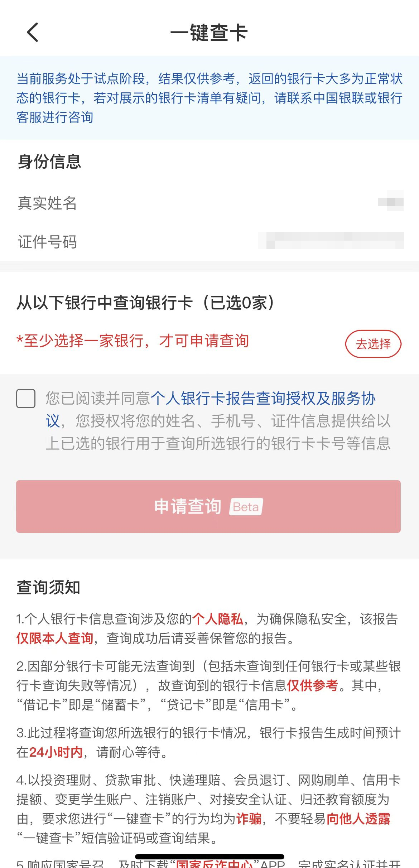Tick the agreement consent checkbox
The height and width of the screenshot is (868, 419).
click(x=26, y=399)
